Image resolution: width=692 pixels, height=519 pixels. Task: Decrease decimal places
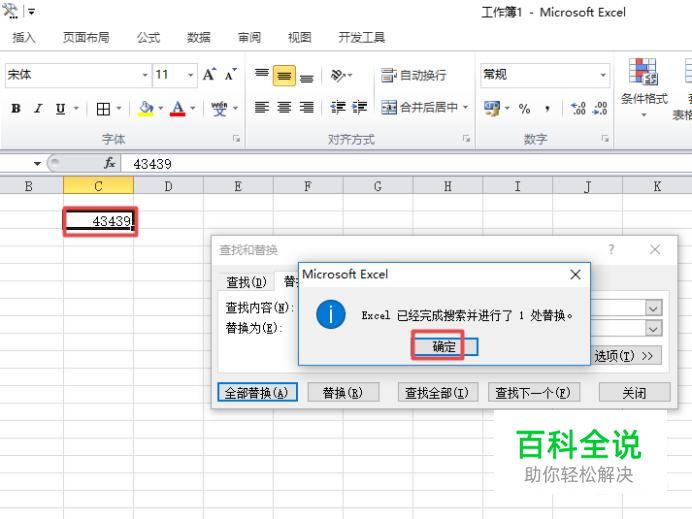click(600, 108)
